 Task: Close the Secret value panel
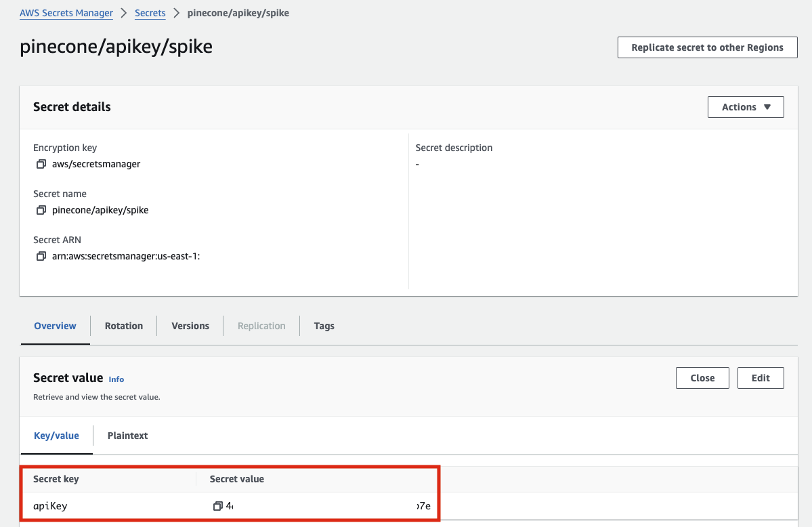pyautogui.click(x=702, y=377)
